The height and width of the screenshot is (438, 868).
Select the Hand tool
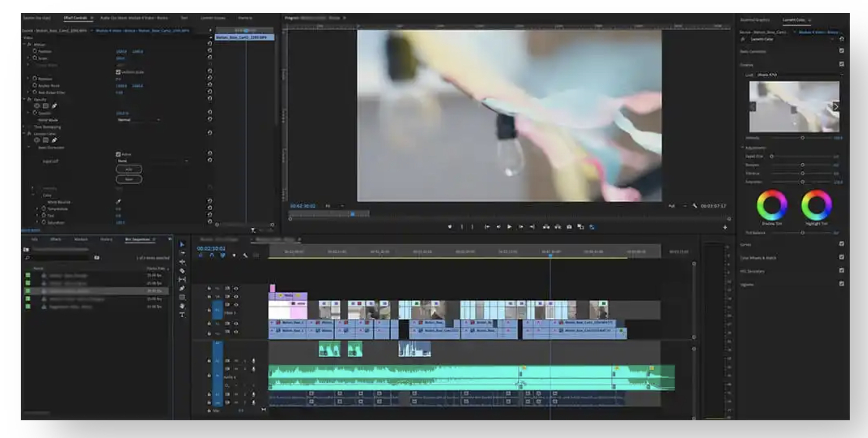[182, 306]
